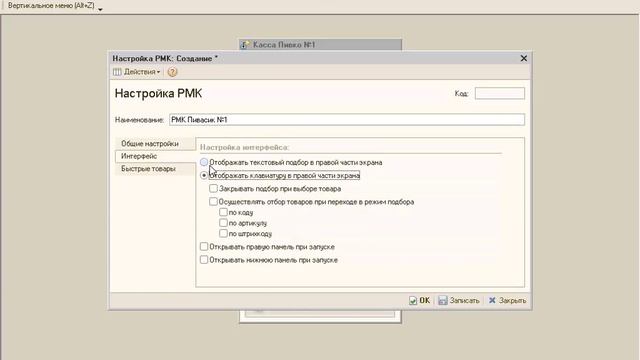Click the Код input field

[x=500, y=93]
